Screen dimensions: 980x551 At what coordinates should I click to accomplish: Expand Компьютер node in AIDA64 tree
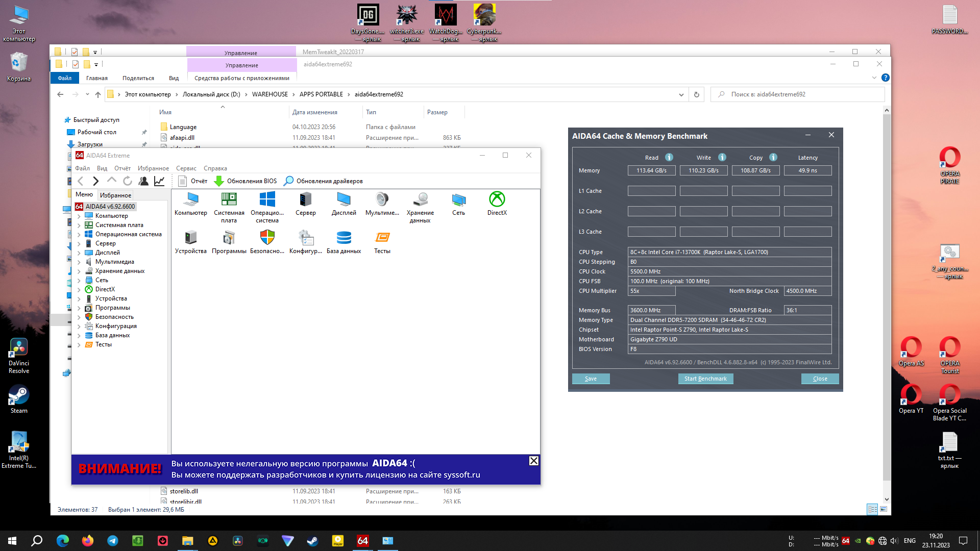(x=79, y=216)
